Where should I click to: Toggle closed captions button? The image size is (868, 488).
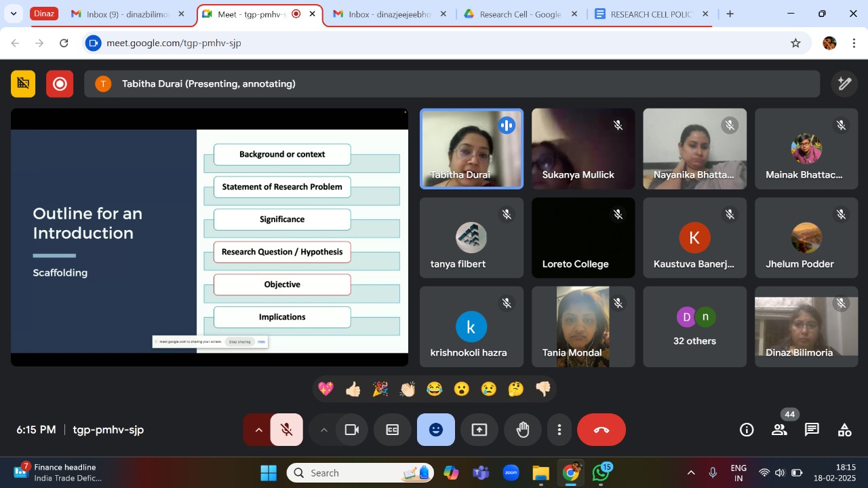coord(393,430)
